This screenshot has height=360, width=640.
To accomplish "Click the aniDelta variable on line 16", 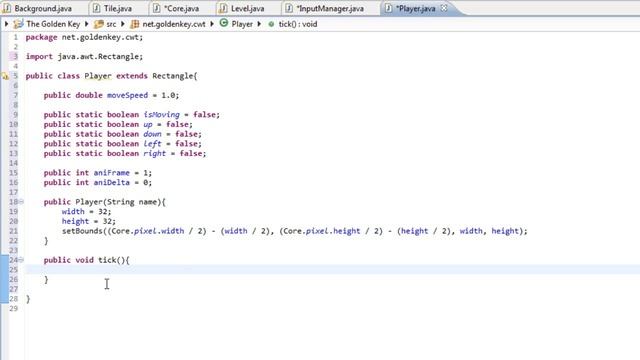I will [x=111, y=183].
